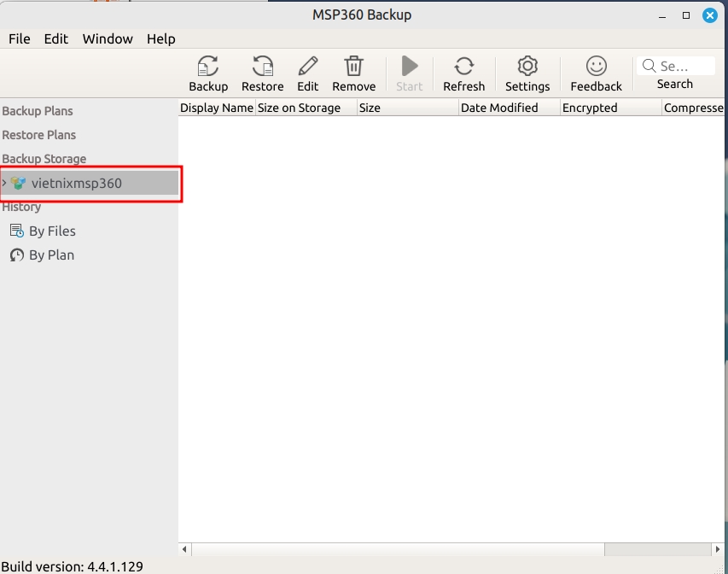This screenshot has height=574, width=728.
Task: Click the horizontal scrollbar right arrow
Action: click(718, 549)
